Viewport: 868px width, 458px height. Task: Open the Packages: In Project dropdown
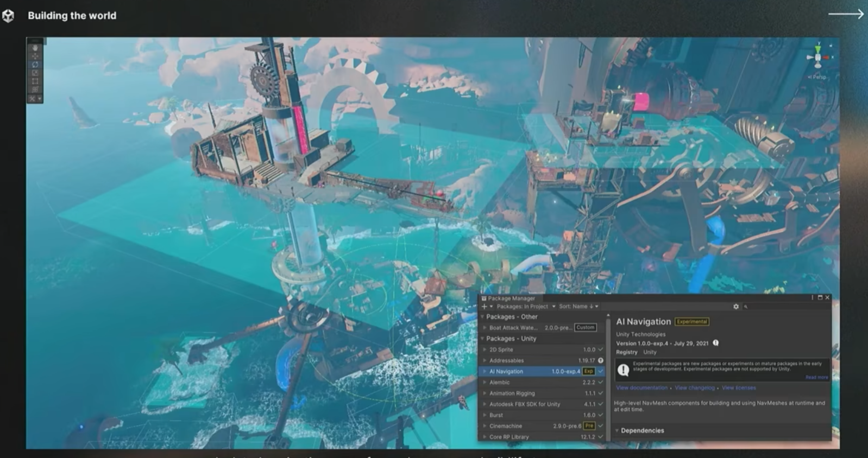pos(525,307)
